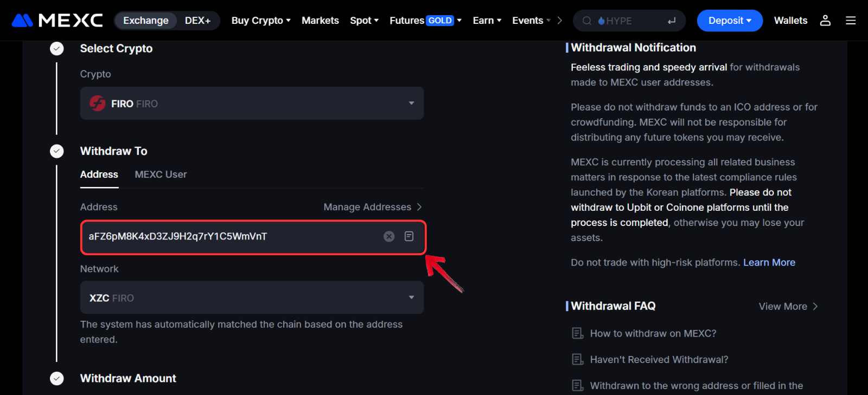Click the withdrawal address input field
Viewport: 868px width, 395px height.
[x=228, y=237]
